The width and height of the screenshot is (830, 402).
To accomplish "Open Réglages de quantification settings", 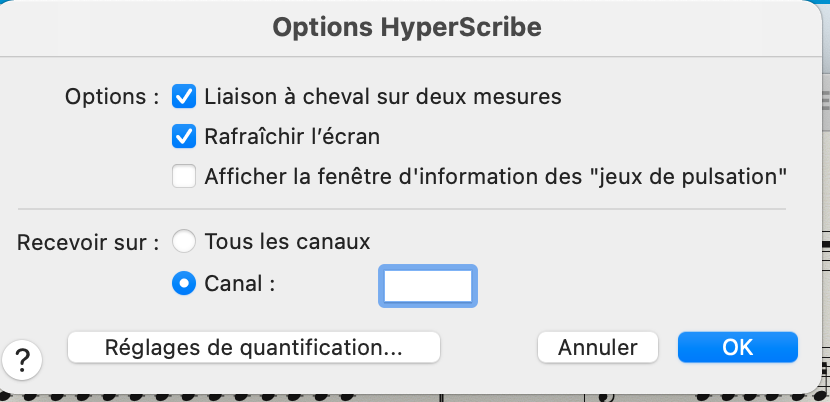I will [x=253, y=347].
